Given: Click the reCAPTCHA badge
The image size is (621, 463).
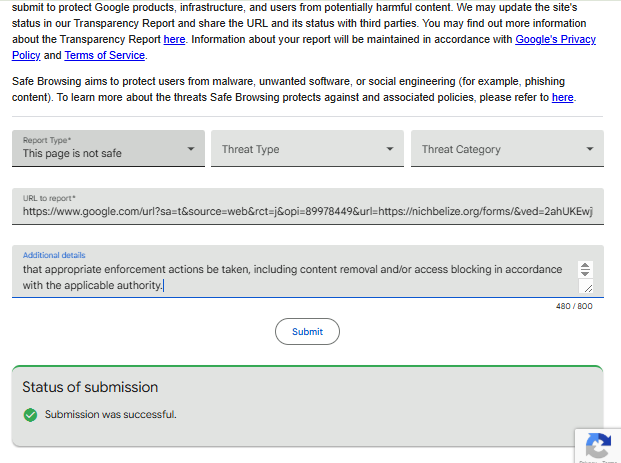Looking at the screenshot, I should [x=598, y=446].
